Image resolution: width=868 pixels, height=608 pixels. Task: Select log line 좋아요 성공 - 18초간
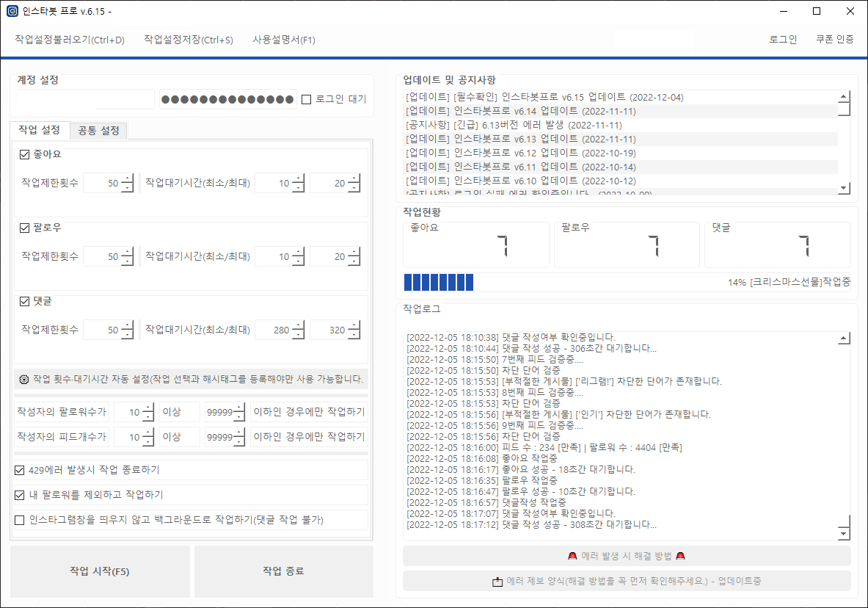[x=521, y=469]
